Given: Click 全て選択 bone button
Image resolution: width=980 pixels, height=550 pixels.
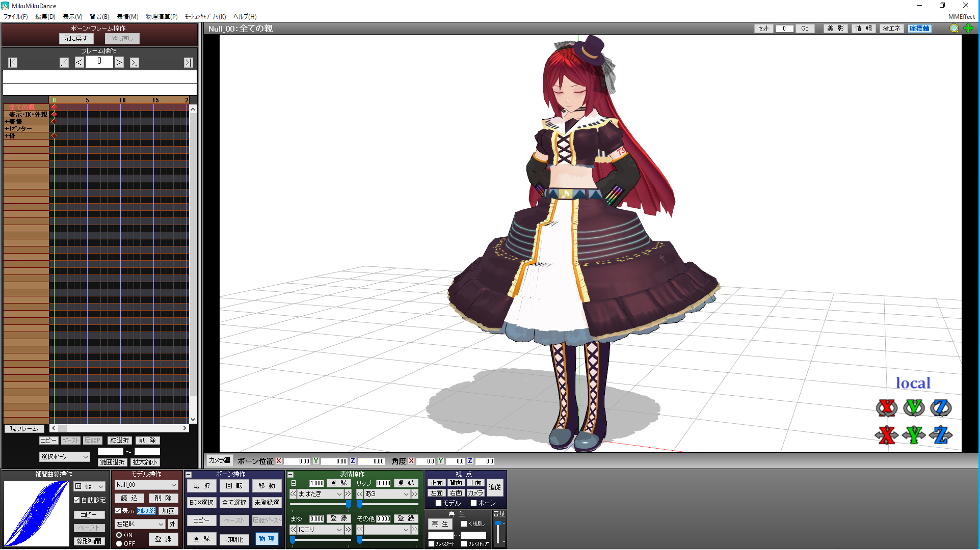Looking at the screenshot, I should pyautogui.click(x=234, y=503).
